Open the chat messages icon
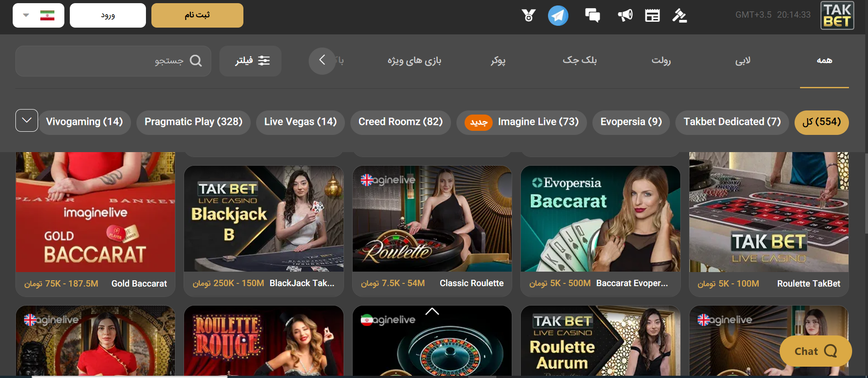Image resolution: width=868 pixels, height=378 pixels. coord(592,15)
